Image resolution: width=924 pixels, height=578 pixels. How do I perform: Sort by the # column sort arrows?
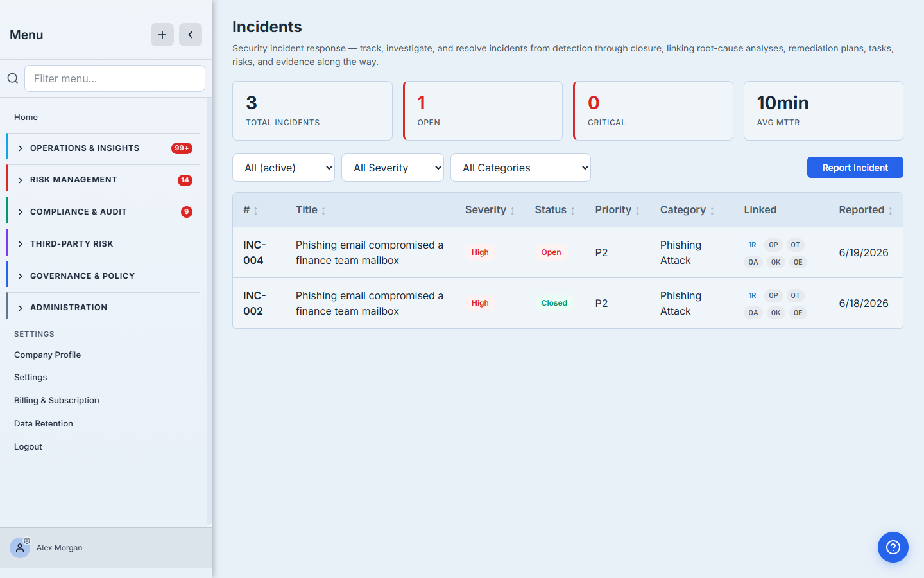[255, 211]
